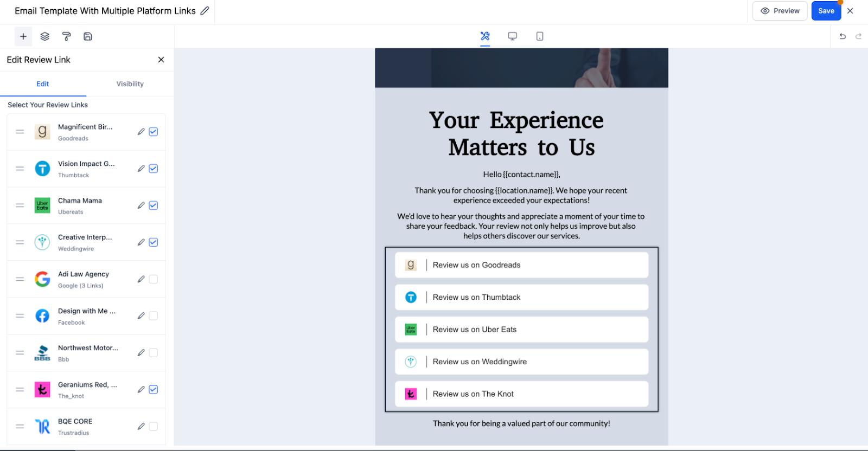Edit the Thumbtack link pencil icon
868x451 pixels.
pos(141,169)
